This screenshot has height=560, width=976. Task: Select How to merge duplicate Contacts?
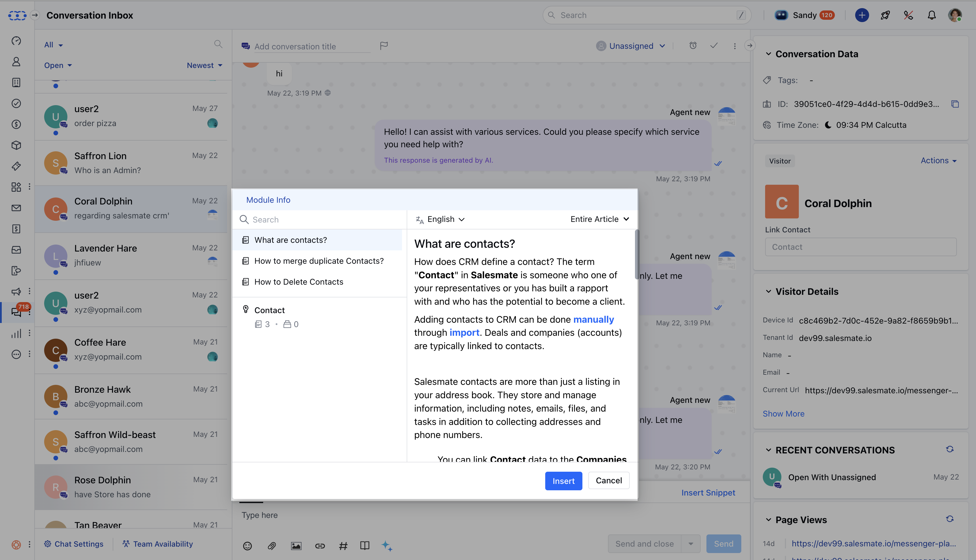[317, 261]
